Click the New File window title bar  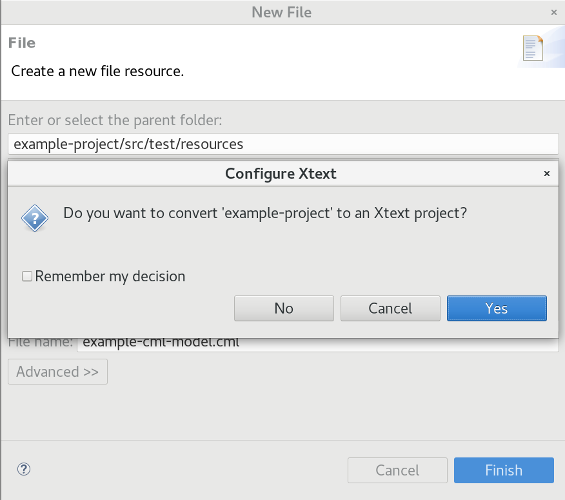tap(282, 12)
